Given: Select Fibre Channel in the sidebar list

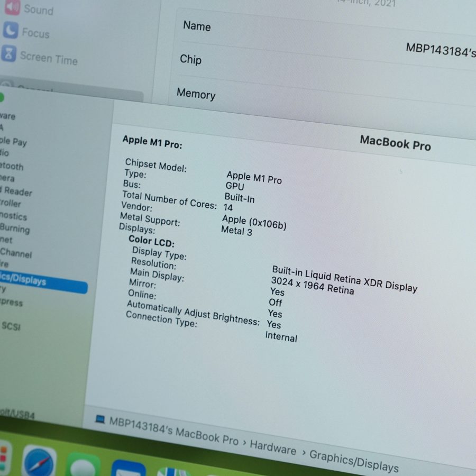Looking at the screenshot, I should click(x=16, y=253).
